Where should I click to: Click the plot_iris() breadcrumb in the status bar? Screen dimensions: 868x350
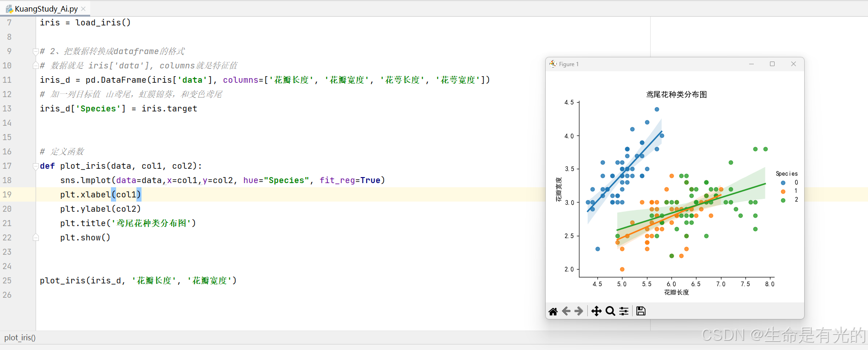coord(20,338)
